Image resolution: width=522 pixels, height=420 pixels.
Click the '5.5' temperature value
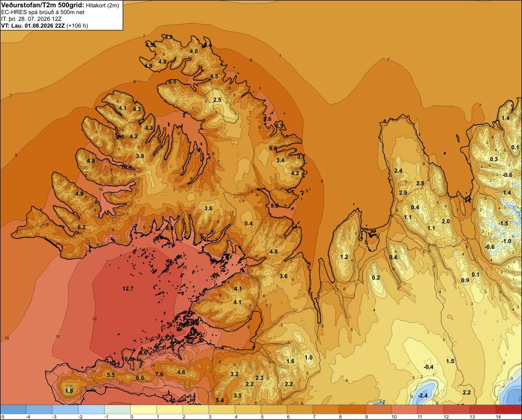coord(111,375)
